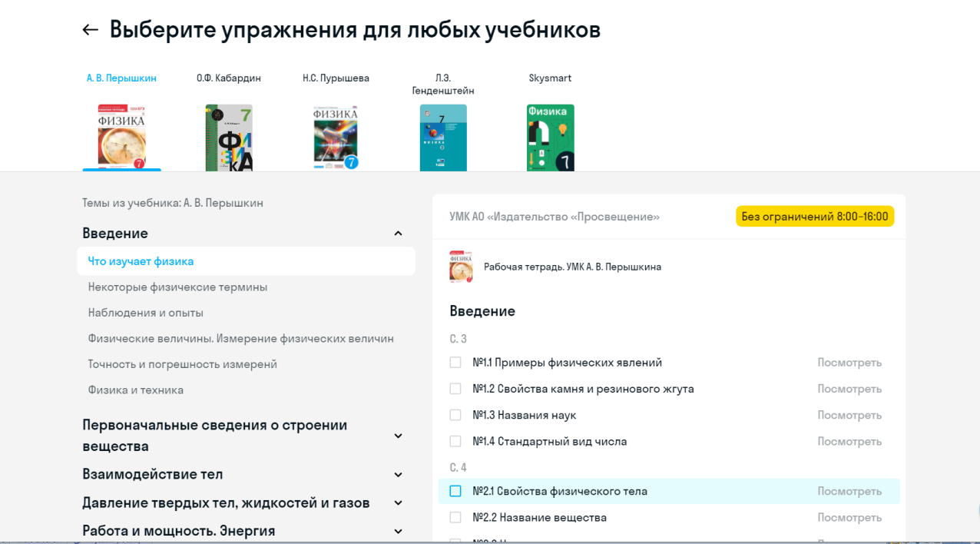The image size is (980, 544).
Task: Expand the Взаимодействие тел section
Action: 398,475
